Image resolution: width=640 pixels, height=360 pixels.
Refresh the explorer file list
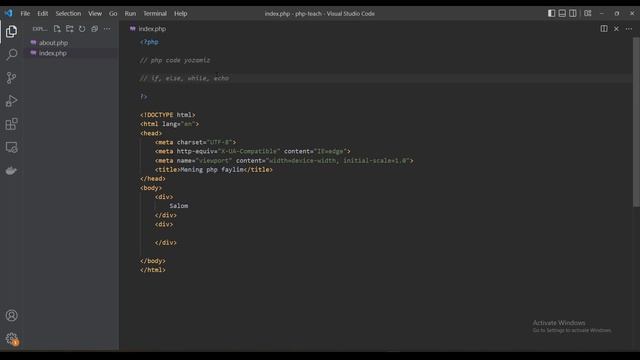[x=82, y=29]
